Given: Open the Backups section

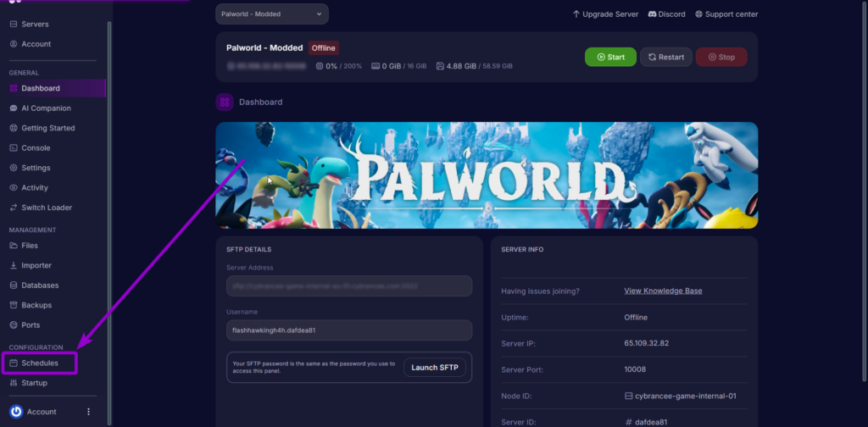Looking at the screenshot, I should point(36,305).
